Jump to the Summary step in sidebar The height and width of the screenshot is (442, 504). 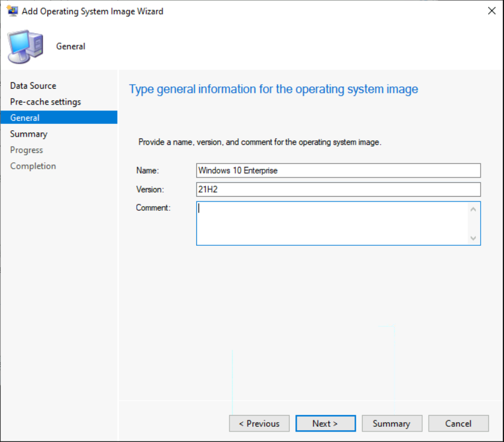[29, 134]
